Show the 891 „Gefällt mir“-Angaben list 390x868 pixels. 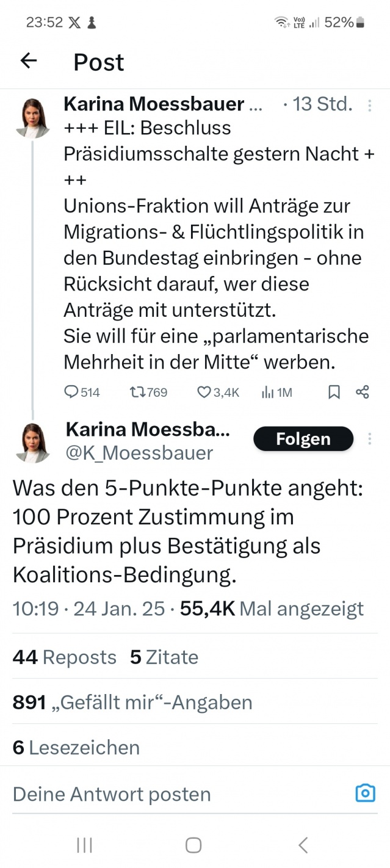[132, 702]
